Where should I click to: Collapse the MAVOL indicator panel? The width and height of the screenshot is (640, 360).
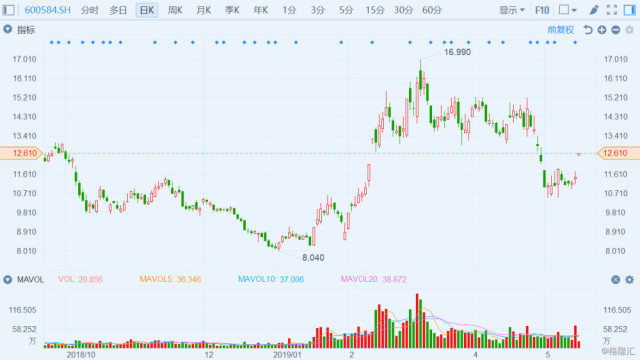[x=8, y=280]
